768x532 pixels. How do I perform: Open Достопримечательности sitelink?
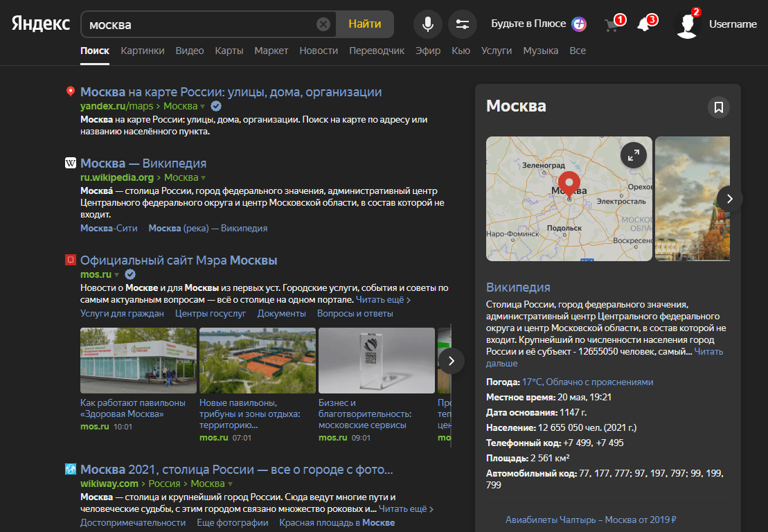tap(133, 522)
